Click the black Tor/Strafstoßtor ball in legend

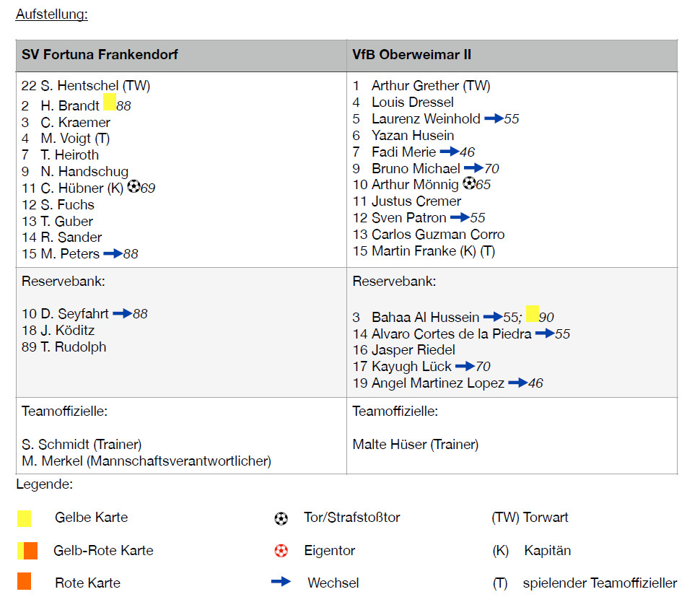281,518
